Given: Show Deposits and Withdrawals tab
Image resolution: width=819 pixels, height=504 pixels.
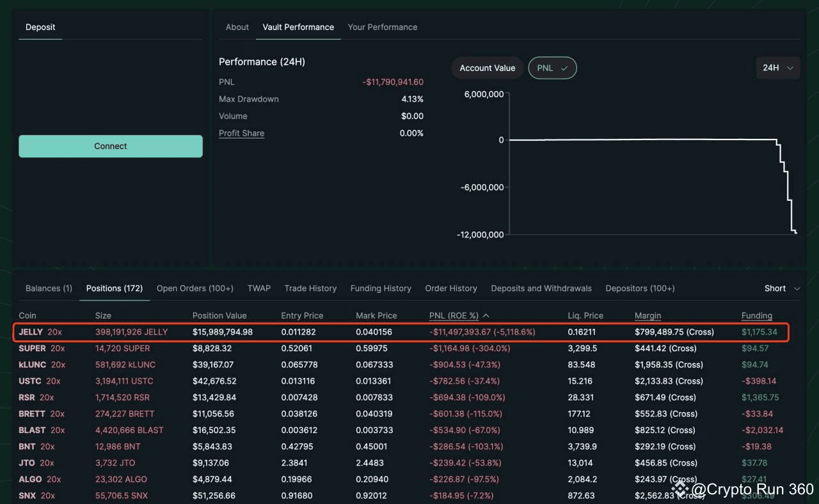Looking at the screenshot, I should (541, 288).
